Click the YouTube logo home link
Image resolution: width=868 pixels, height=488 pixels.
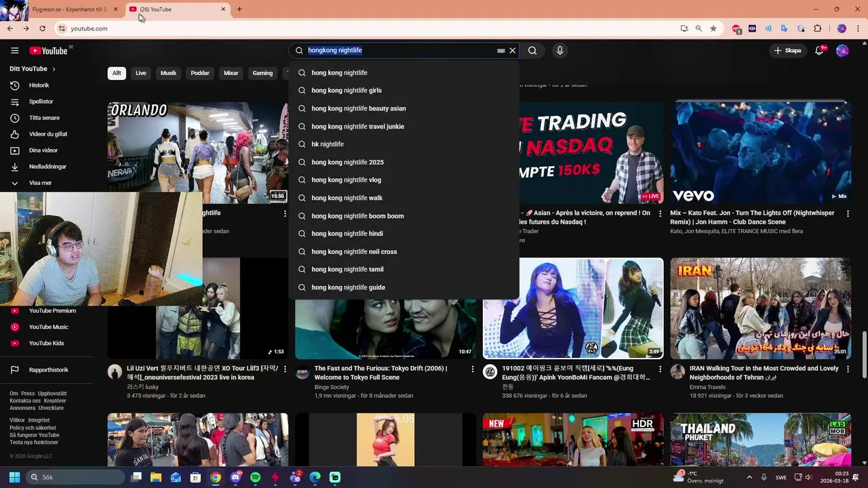coord(48,51)
